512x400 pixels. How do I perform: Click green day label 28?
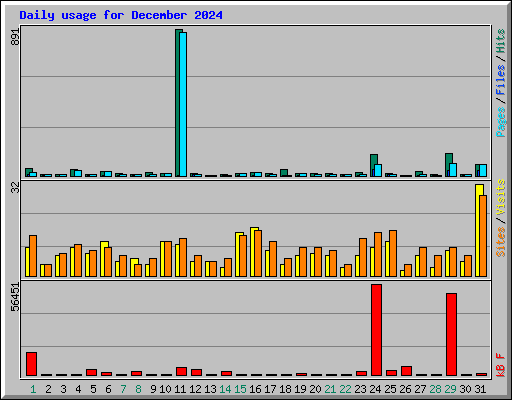click(435, 389)
